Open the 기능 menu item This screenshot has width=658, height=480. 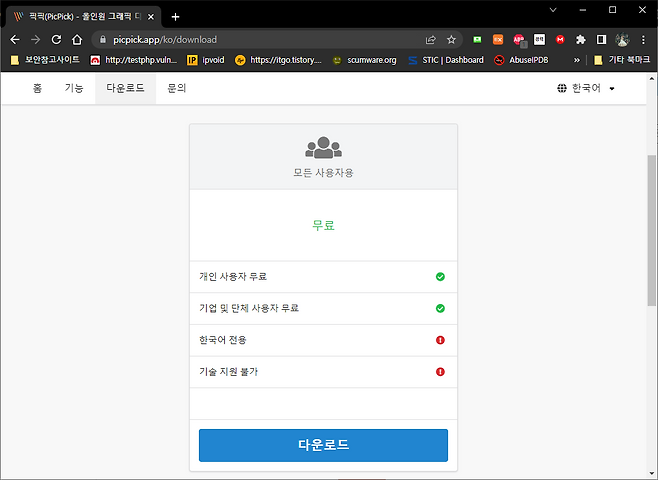tap(74, 88)
